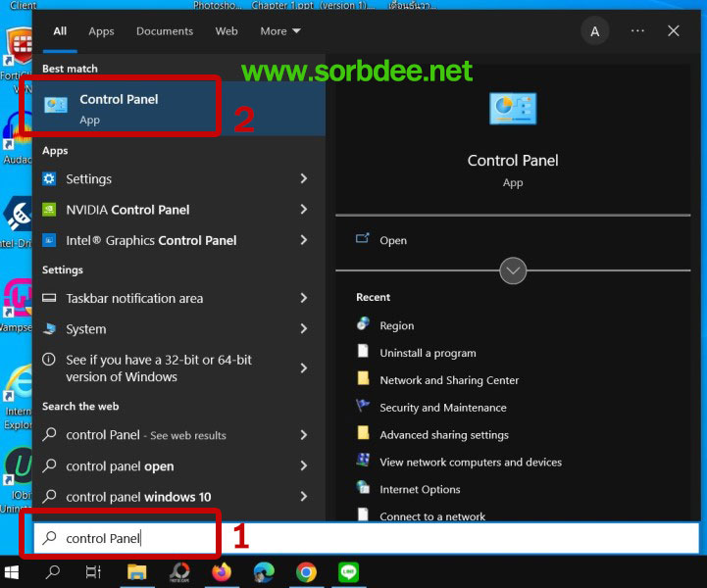707x588 pixels.
Task: Open File Explorer from the taskbar
Action: coord(136,572)
